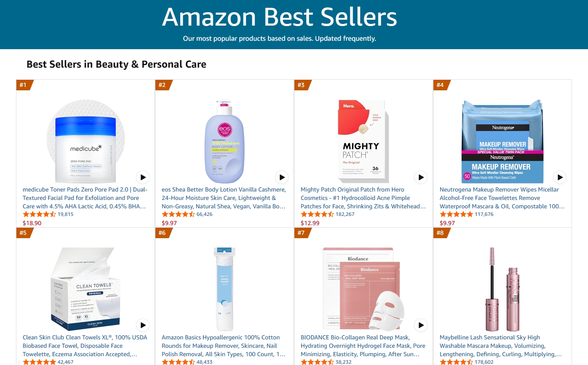Click the #1 rank badge

tap(24, 85)
